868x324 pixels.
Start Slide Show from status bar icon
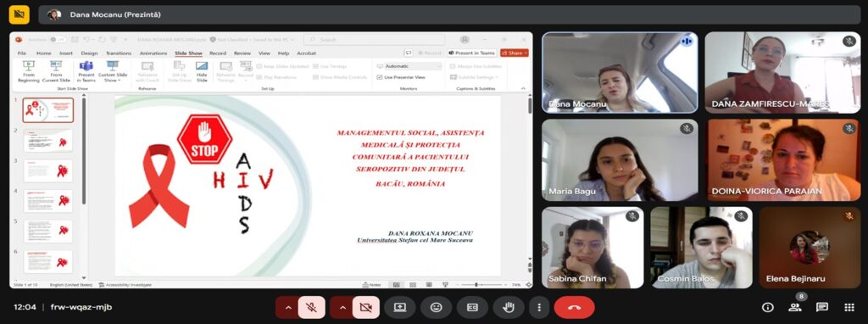click(445, 285)
